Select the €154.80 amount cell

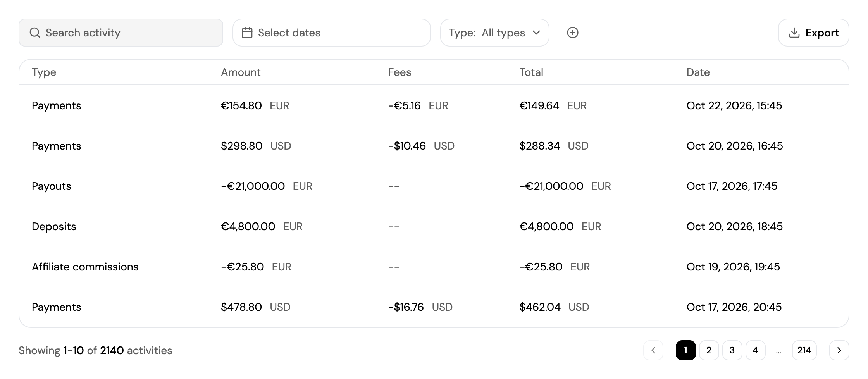pos(255,105)
